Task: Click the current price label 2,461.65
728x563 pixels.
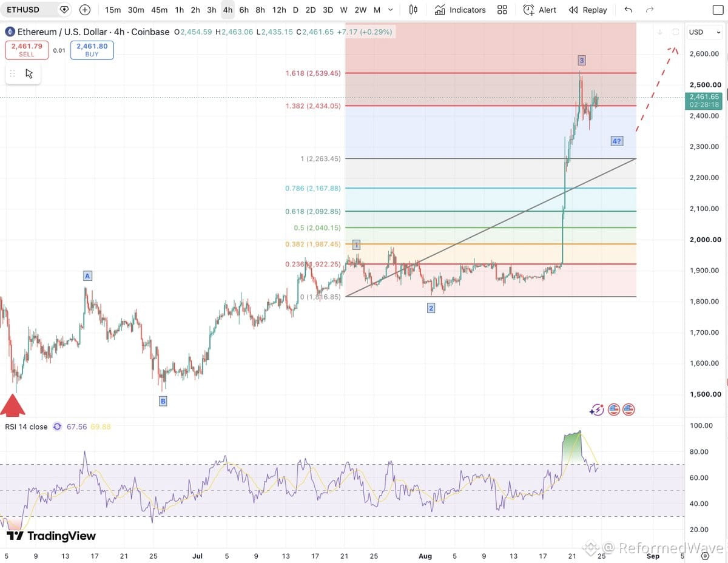Action: pos(704,96)
